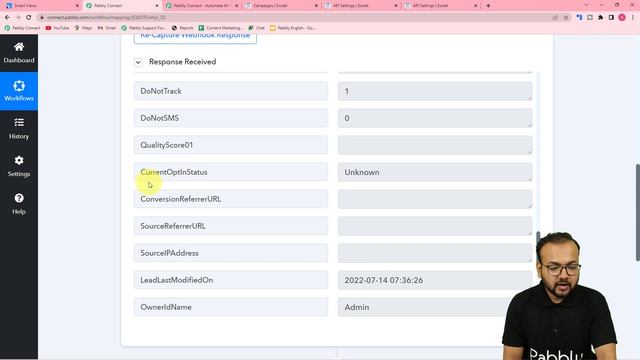Viewport: 640px width, 360px height.
Task: Click the blue extension icon in toolbar
Action: pos(579,18)
